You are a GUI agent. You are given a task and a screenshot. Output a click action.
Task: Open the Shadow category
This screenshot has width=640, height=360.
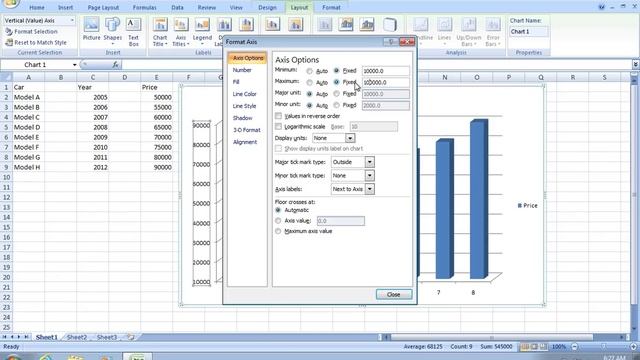[242, 118]
